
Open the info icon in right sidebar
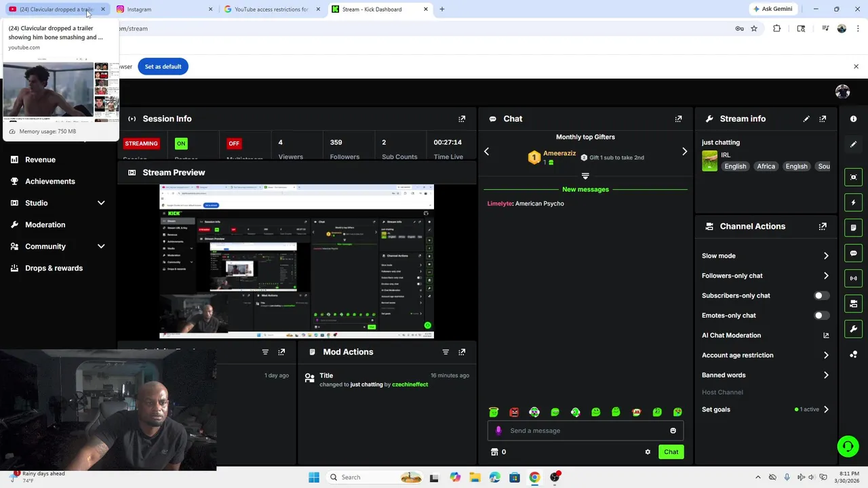tap(853, 119)
